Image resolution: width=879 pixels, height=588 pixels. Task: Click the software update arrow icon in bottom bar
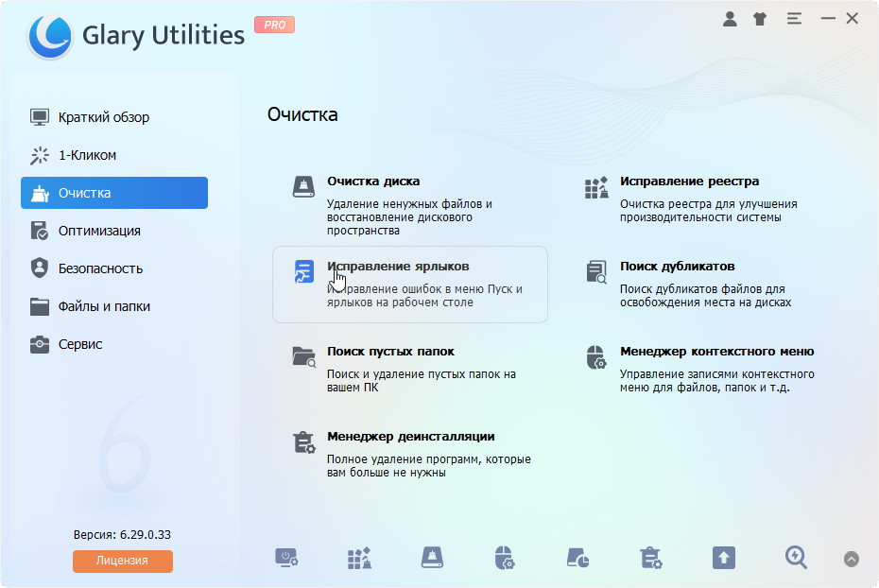pos(724,558)
